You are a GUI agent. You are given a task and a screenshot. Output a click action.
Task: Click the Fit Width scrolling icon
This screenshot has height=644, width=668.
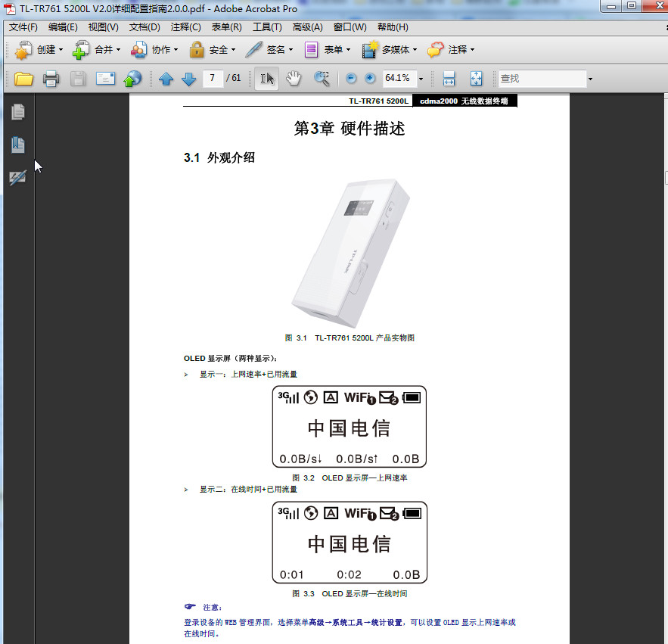[x=449, y=79]
